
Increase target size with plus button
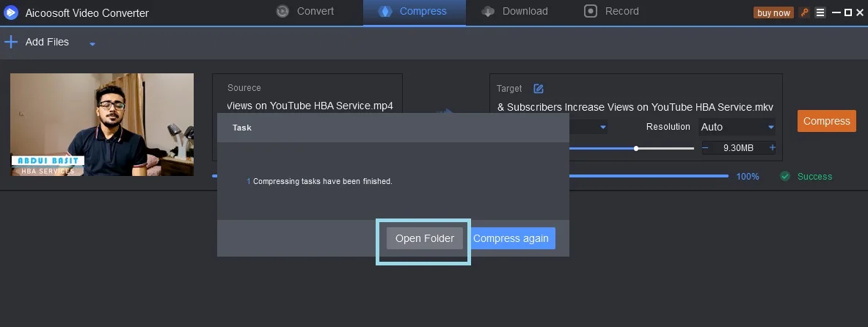[772, 148]
